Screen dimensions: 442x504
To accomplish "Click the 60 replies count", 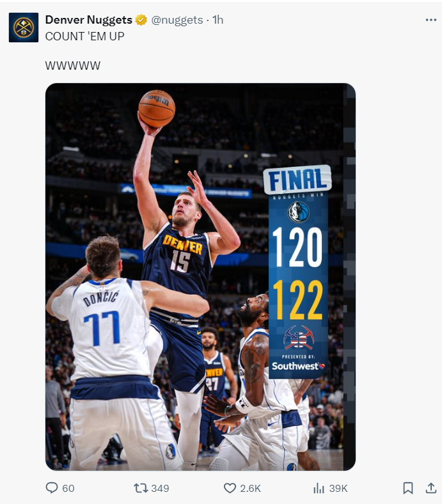I will point(68,488).
